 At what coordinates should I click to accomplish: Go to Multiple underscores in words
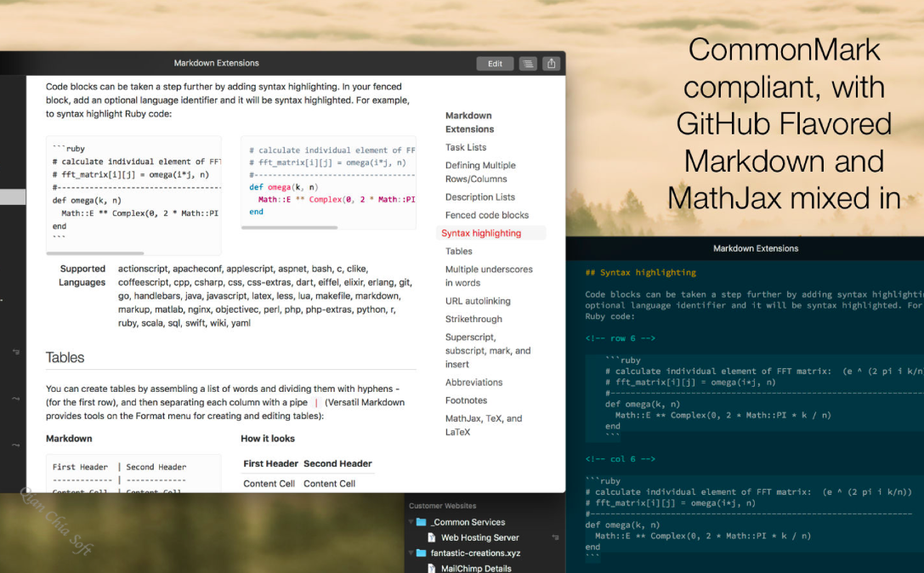[x=489, y=276]
